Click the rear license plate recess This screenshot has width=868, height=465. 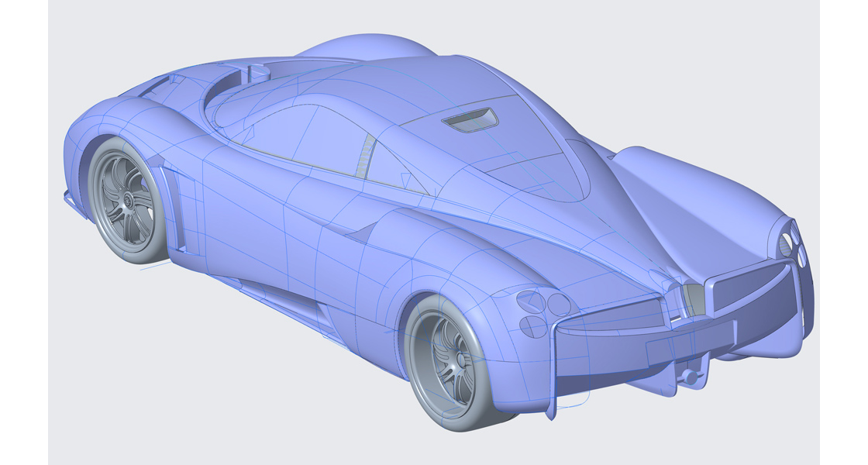tap(663, 349)
